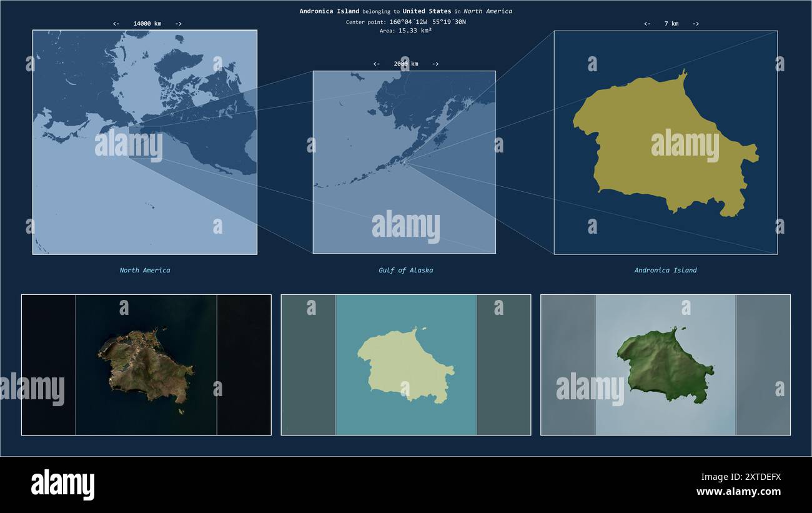Image resolution: width=812 pixels, height=513 pixels.
Task: Click the Area 15.33 km² text
Action: (406, 31)
